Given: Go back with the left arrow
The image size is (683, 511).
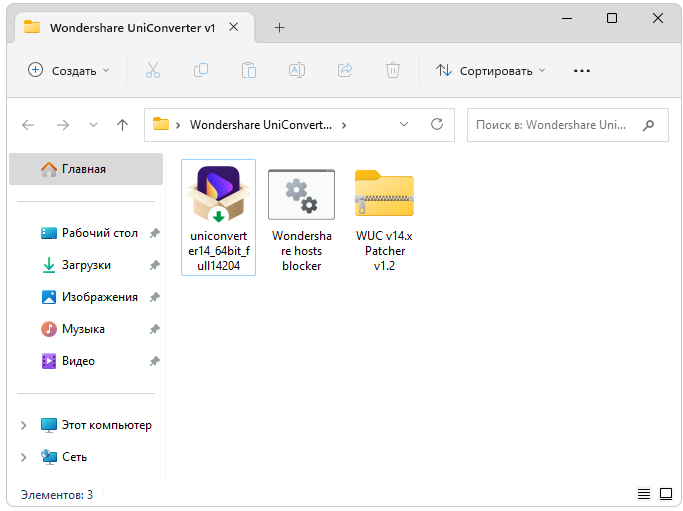Looking at the screenshot, I should 28,125.
